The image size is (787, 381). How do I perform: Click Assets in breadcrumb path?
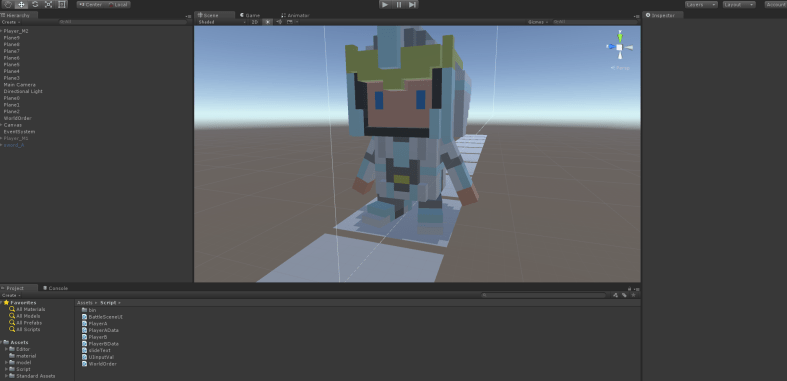tap(84, 303)
